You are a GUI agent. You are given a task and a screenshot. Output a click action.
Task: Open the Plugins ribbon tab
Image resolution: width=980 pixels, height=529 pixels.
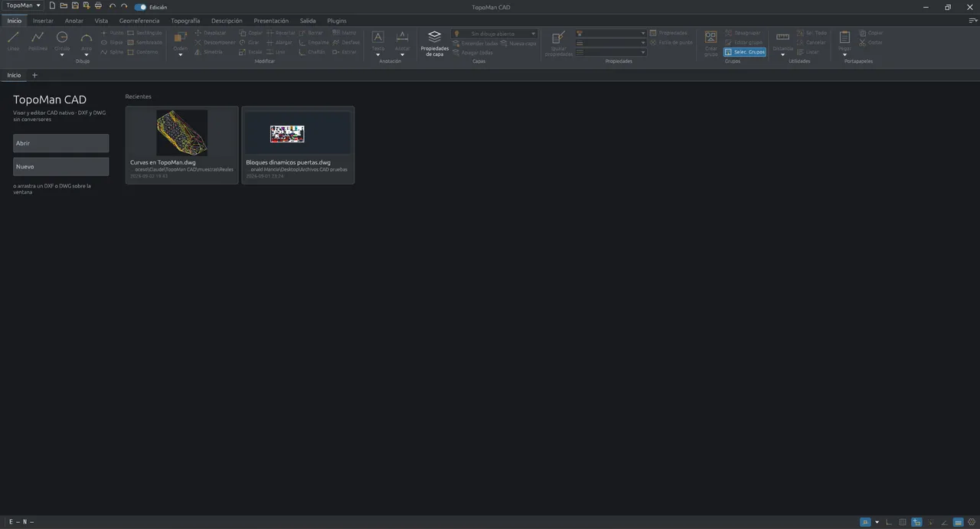click(337, 21)
